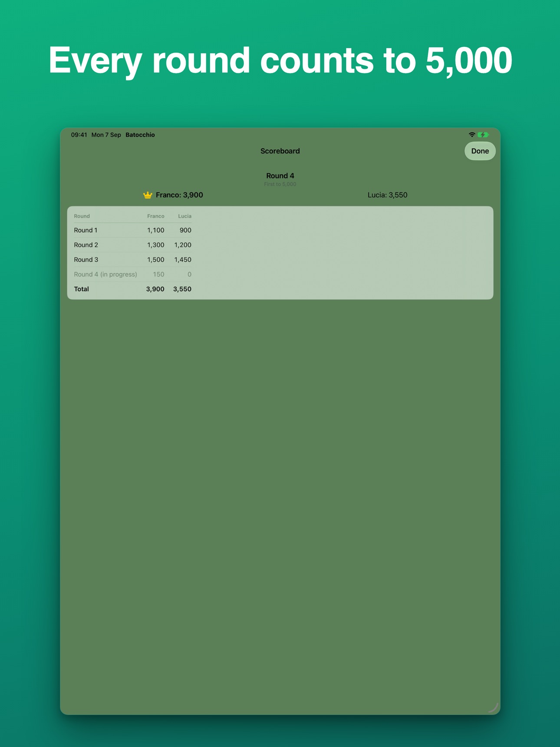Click Lucia's 1,200 score in Round 2

pyautogui.click(x=183, y=245)
